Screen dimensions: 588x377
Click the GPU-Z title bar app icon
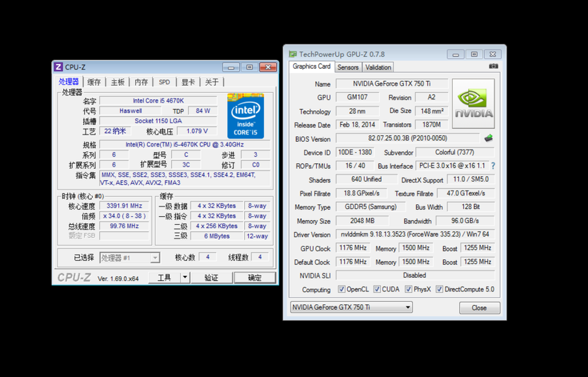click(293, 54)
